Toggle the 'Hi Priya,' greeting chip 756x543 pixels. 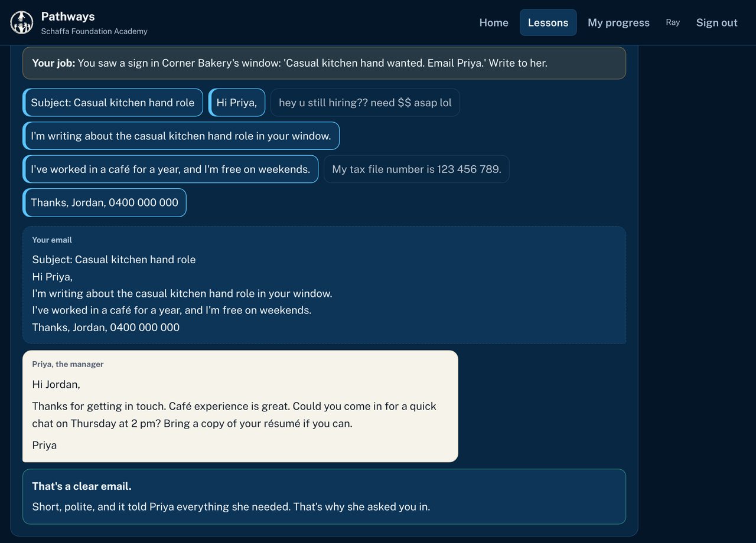[237, 103]
